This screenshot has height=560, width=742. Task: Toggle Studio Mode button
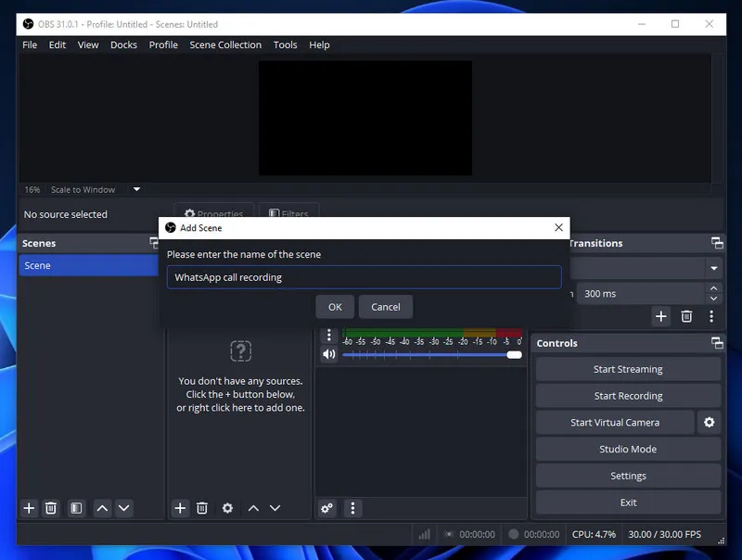628,449
